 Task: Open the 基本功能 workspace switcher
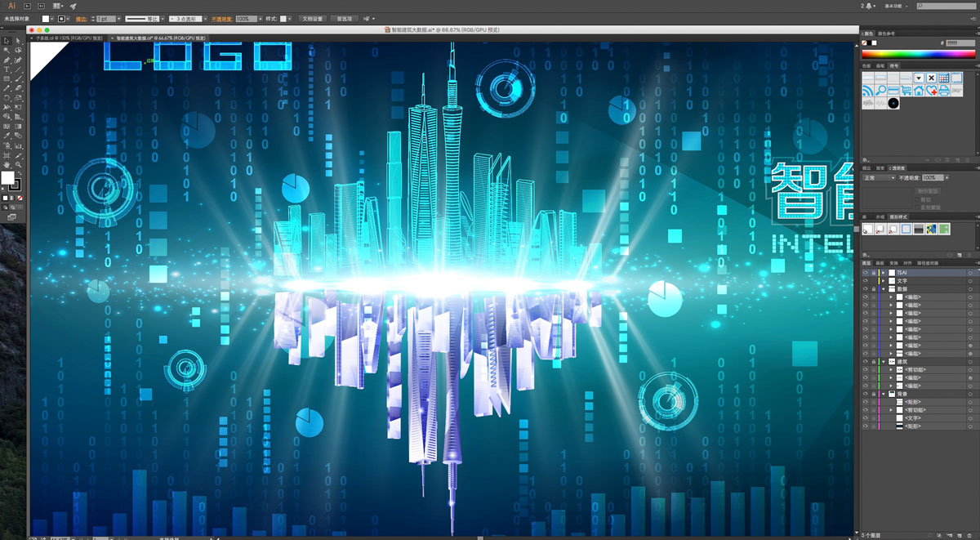(898, 6)
